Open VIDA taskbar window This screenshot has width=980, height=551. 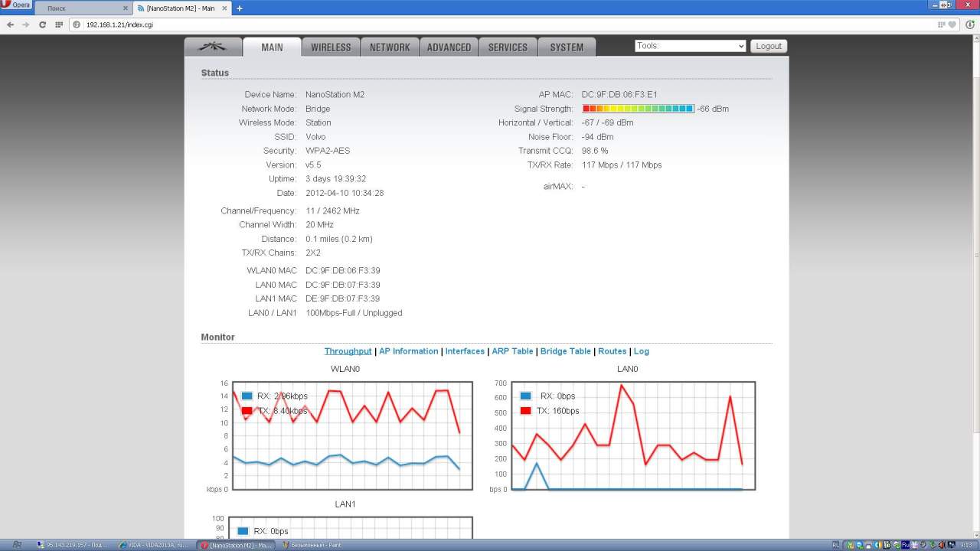156,546
